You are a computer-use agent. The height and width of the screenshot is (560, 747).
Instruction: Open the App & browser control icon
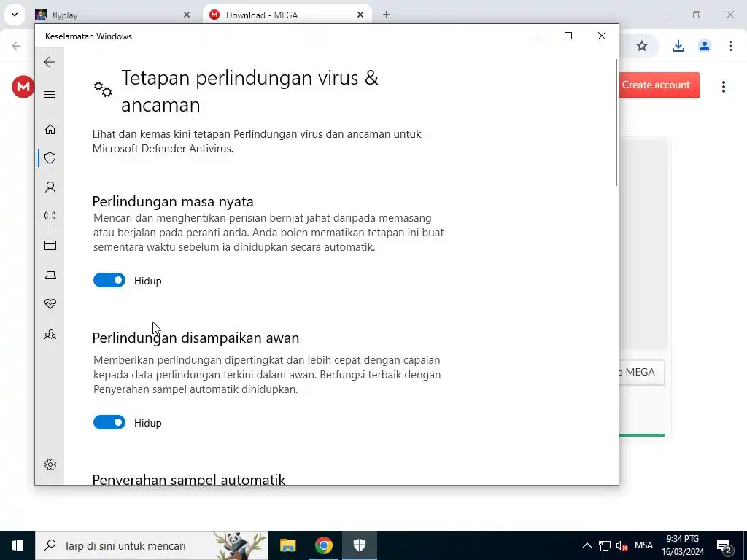coord(50,245)
